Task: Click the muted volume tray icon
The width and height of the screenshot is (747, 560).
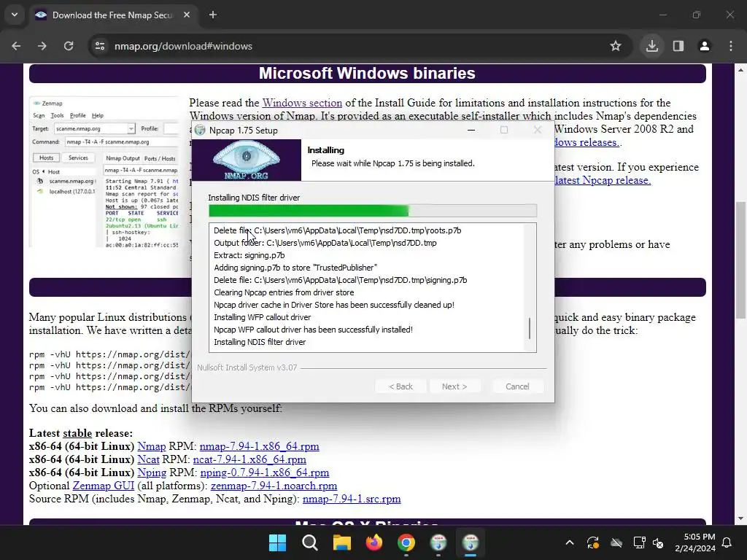Action: coord(659,542)
